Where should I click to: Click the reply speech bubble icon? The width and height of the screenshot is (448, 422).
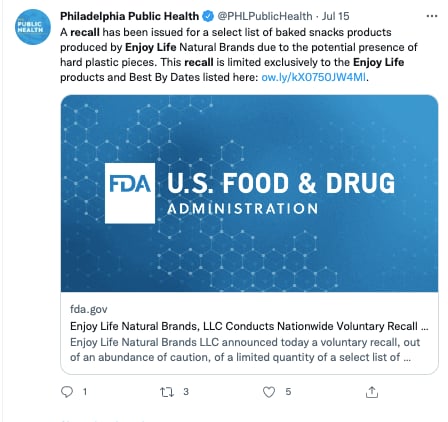67,392
